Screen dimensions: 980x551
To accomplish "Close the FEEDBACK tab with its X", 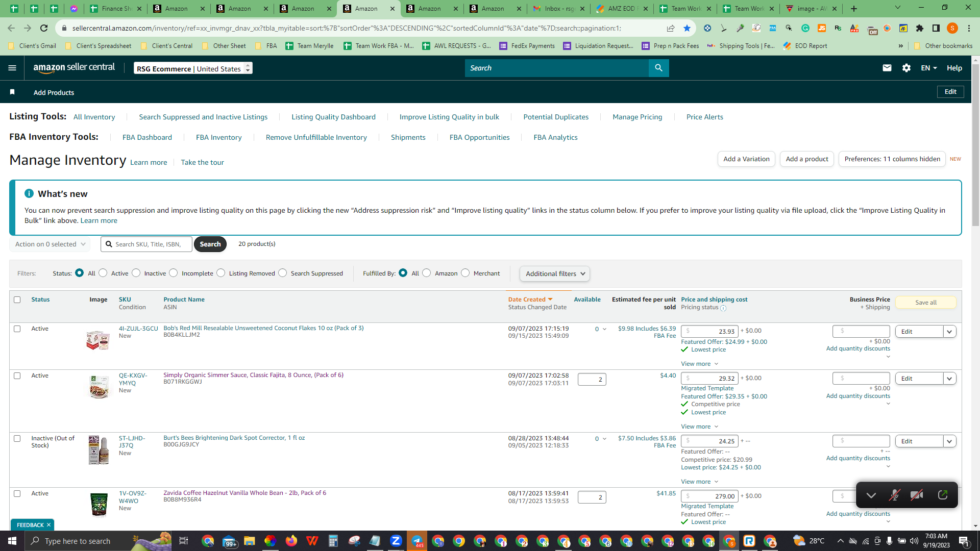I will pos(49,525).
